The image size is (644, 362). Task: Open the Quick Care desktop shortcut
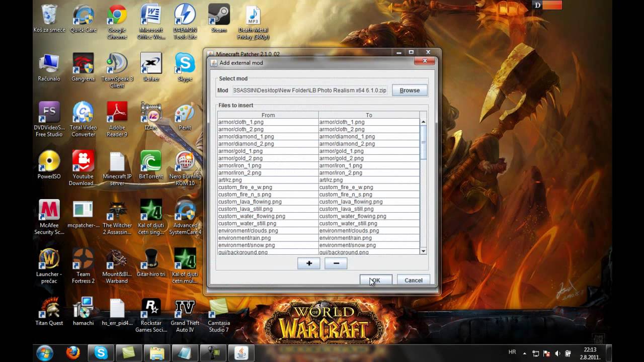(x=83, y=19)
